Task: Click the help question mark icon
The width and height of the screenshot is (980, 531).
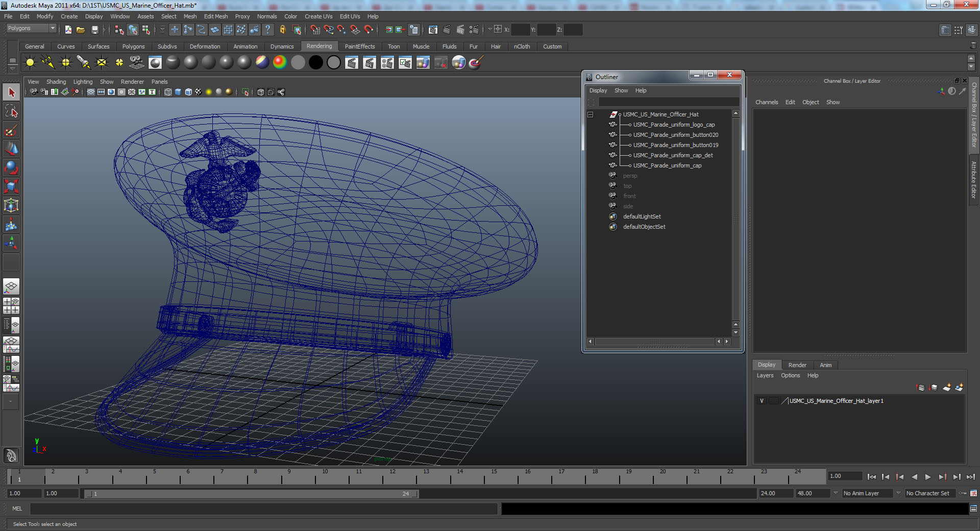Action: pyautogui.click(x=267, y=30)
